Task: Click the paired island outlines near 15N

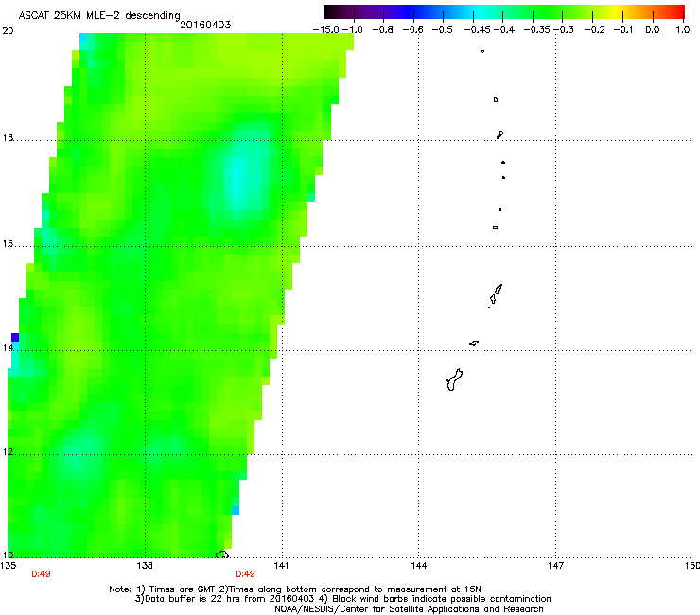Action: pos(495,294)
